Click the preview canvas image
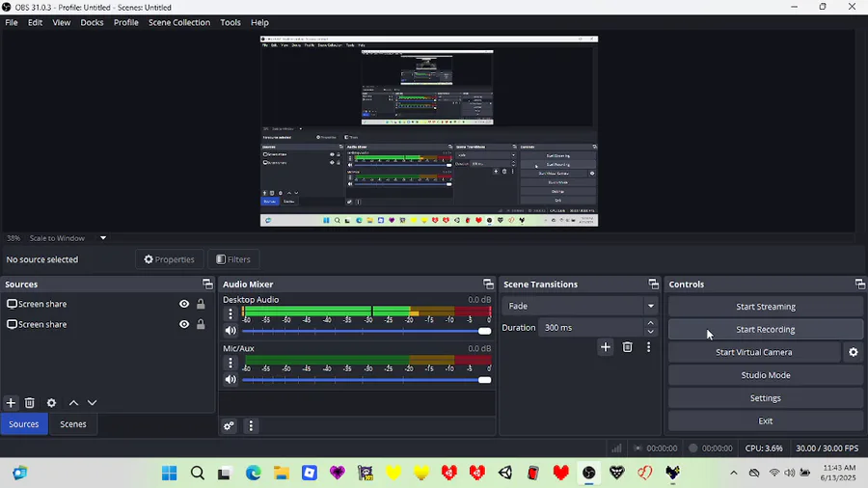Image resolution: width=868 pixels, height=488 pixels. click(x=429, y=131)
